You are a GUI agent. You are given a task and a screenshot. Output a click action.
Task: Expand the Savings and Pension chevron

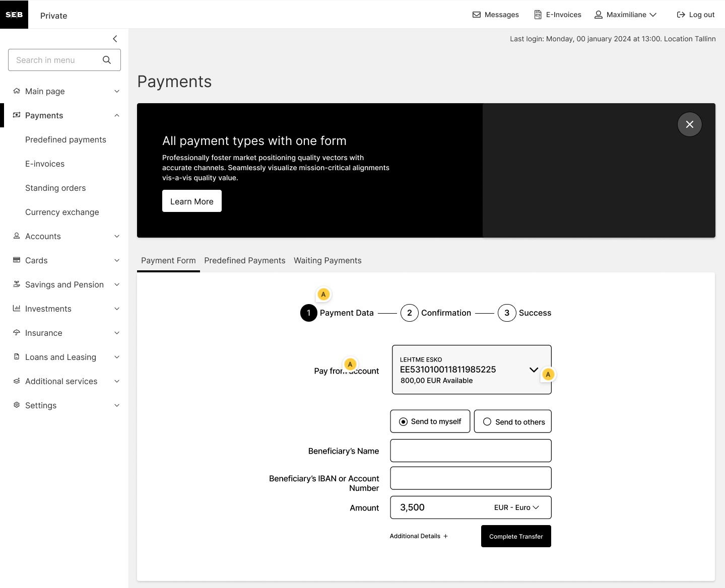click(x=117, y=284)
